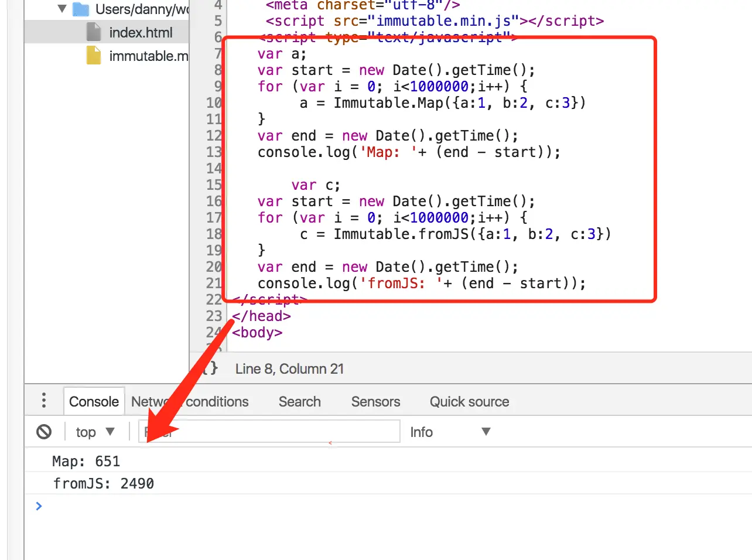The height and width of the screenshot is (560, 752).
Task: Click the closing </head> tag line
Action: point(261,316)
